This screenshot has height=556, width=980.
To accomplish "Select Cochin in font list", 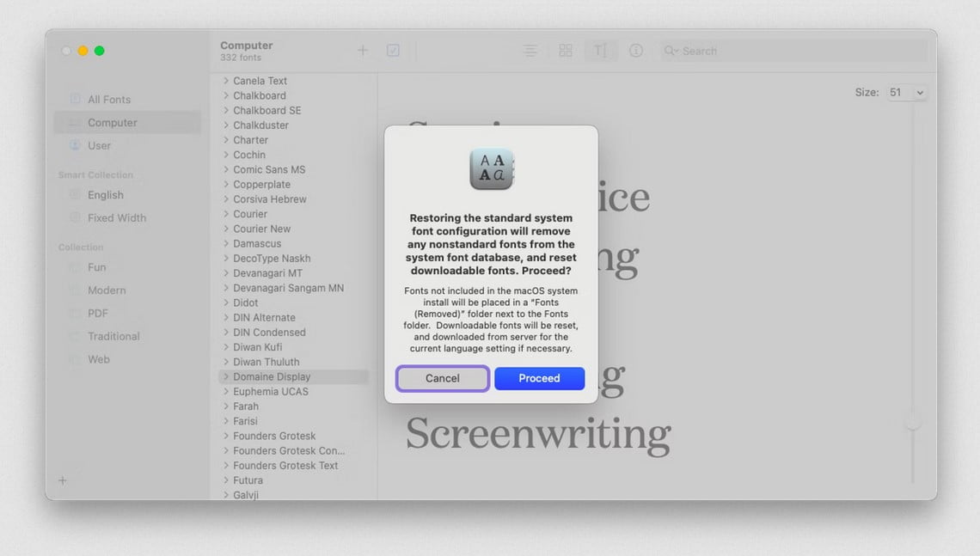I will pos(249,155).
